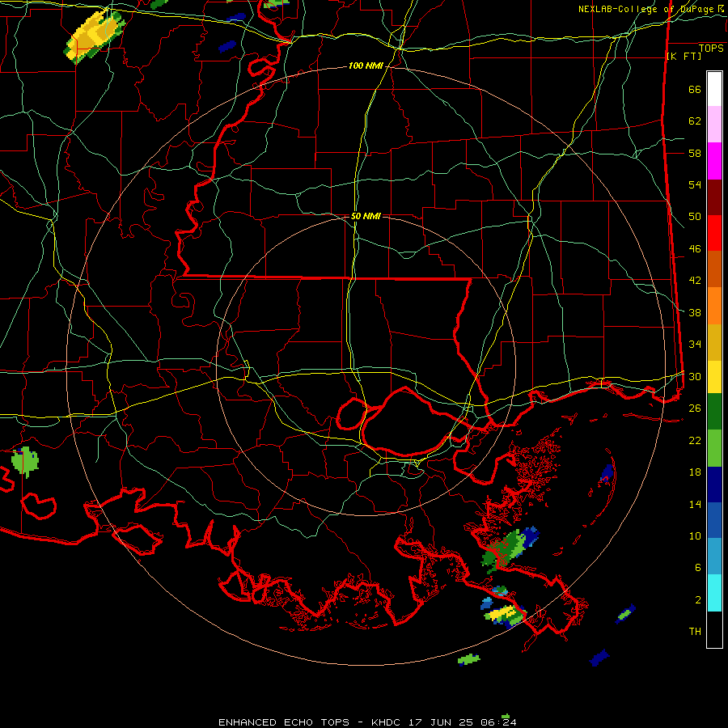Click the "46" legend value
The width and height of the screenshot is (728, 728).
point(695,249)
